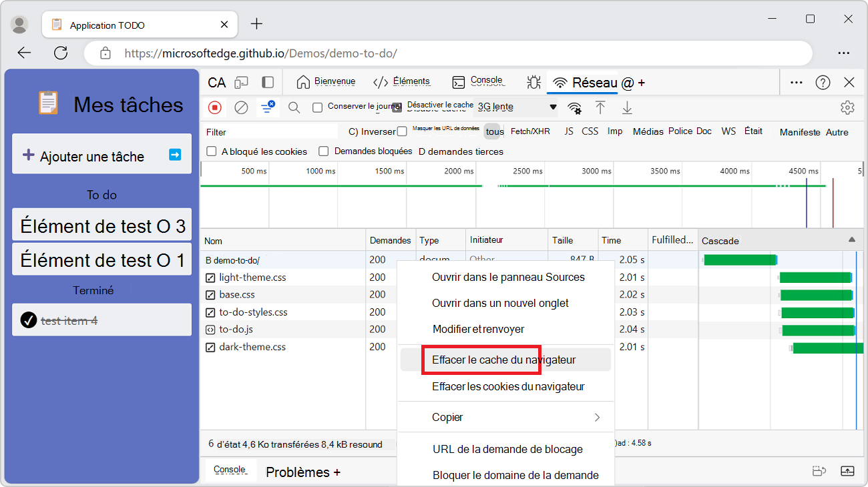
Task: Select Effacer le cache du navigateur
Action: coord(504,360)
